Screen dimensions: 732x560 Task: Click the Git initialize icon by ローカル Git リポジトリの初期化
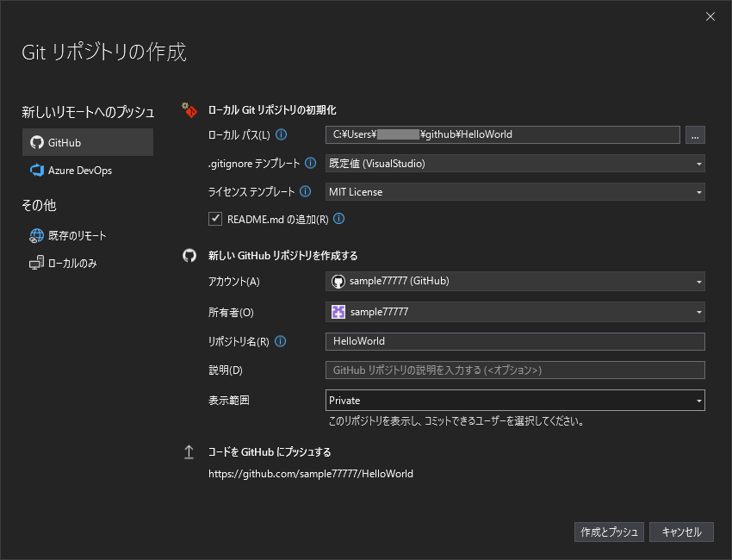(189, 110)
